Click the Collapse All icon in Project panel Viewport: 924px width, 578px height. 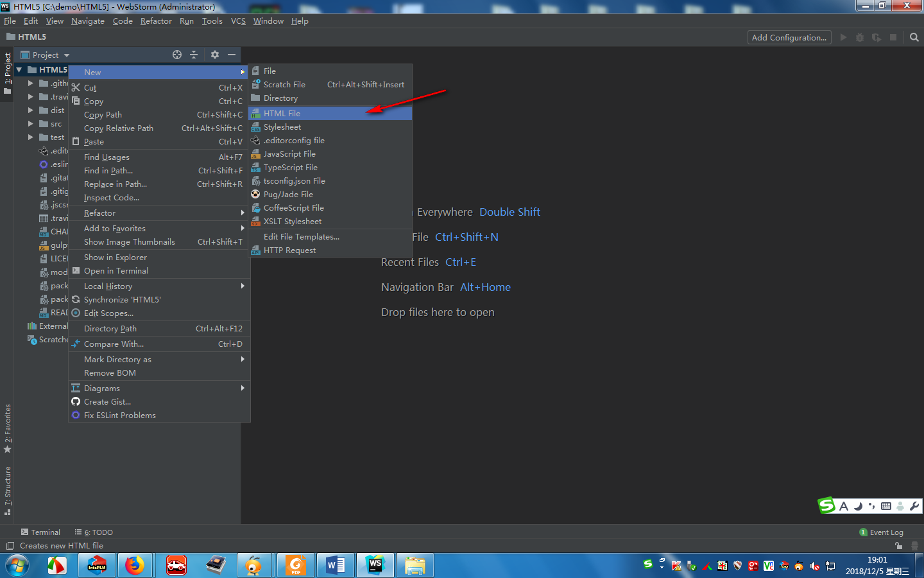(194, 55)
